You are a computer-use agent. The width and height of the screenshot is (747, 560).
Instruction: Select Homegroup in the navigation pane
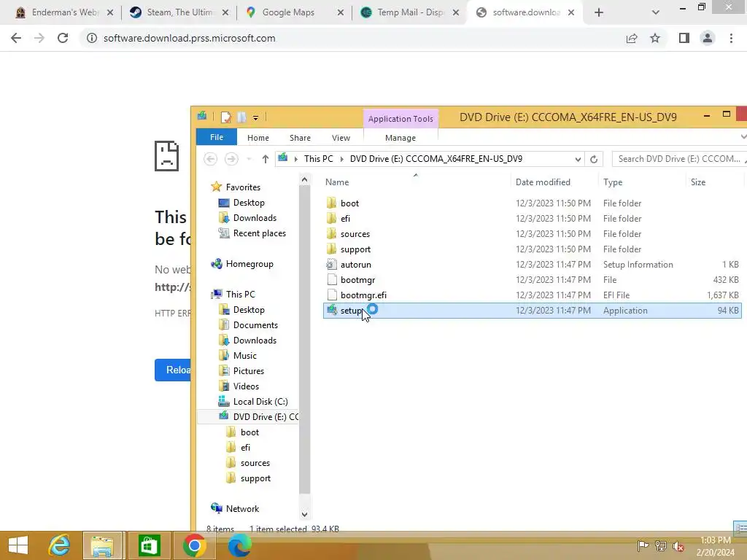[249, 264]
